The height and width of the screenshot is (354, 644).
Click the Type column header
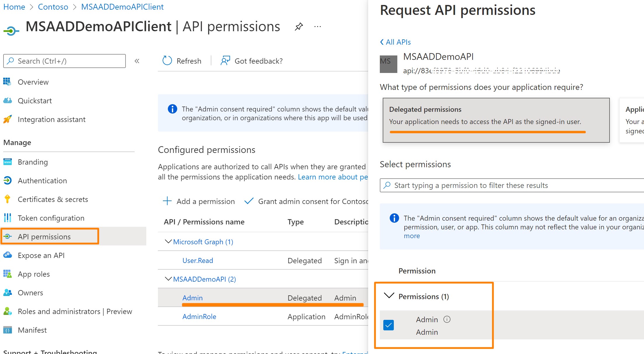295,222
